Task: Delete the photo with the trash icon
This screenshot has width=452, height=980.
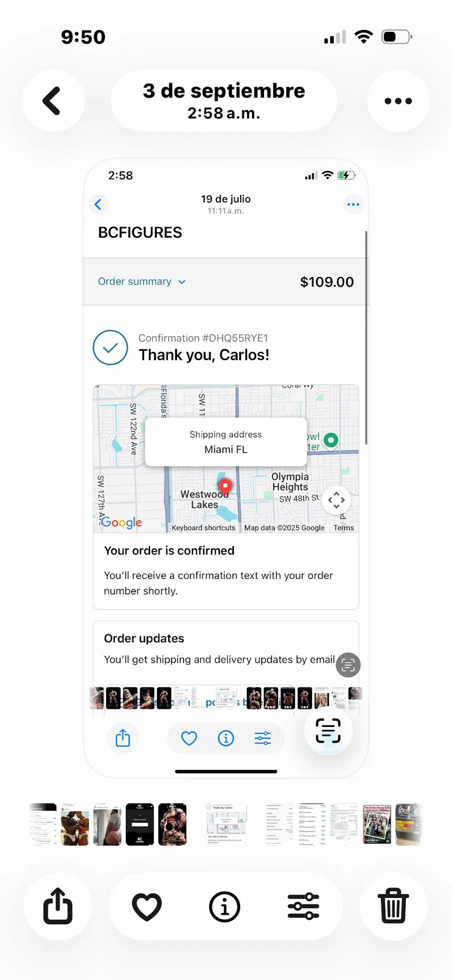Action: pos(394,906)
